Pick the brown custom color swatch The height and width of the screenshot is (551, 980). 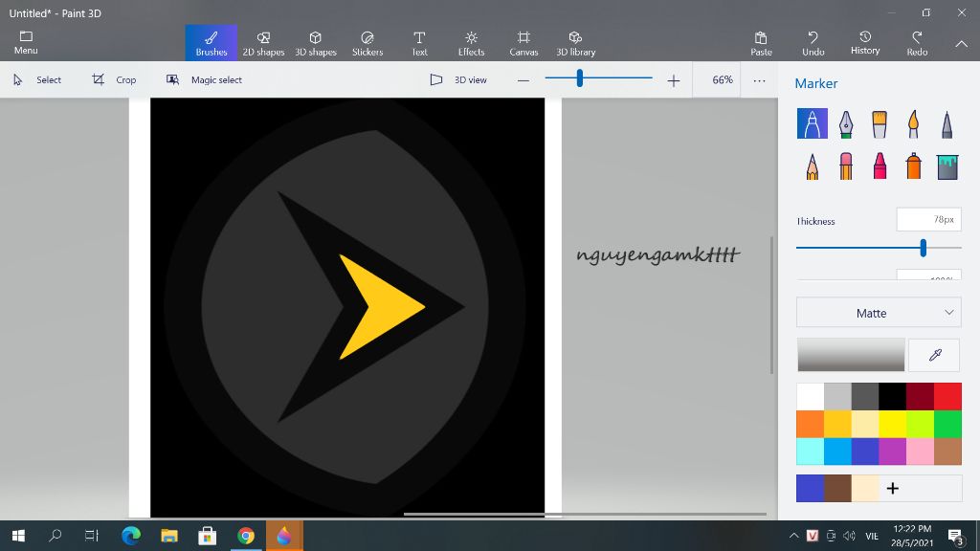click(837, 489)
